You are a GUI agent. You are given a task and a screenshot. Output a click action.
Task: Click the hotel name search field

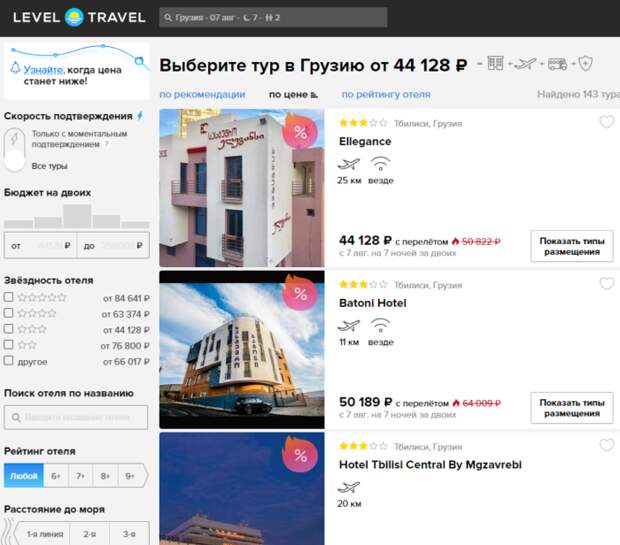76,417
